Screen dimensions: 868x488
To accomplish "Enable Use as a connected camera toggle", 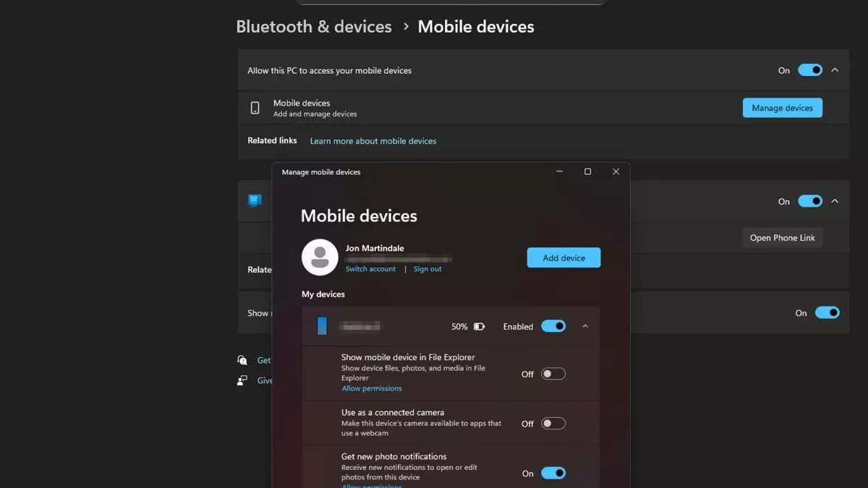I will point(553,424).
